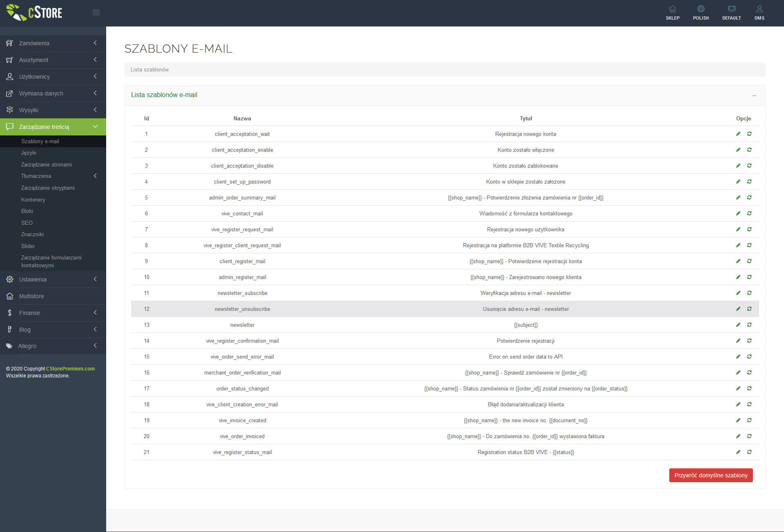Open the Szablony e-mail submenu item
Image resolution: width=784 pixels, height=532 pixels.
[53, 141]
